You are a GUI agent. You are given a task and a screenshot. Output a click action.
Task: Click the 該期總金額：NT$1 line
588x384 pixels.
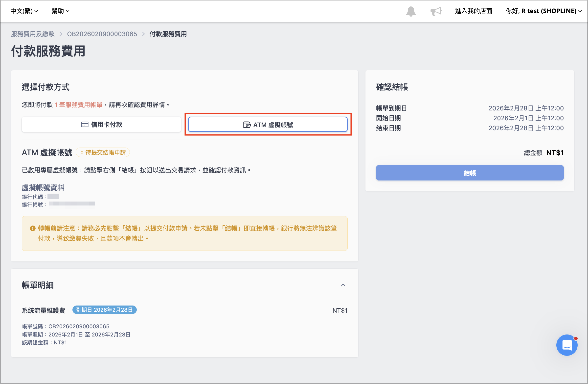(x=44, y=342)
